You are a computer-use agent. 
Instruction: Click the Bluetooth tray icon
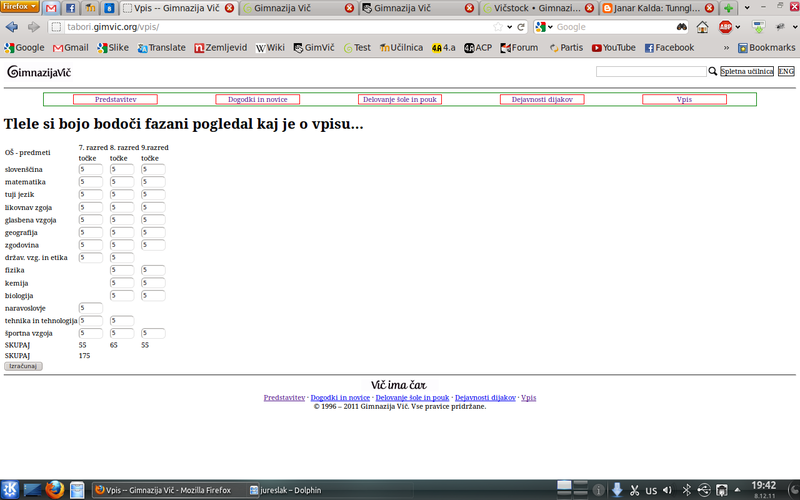point(688,490)
